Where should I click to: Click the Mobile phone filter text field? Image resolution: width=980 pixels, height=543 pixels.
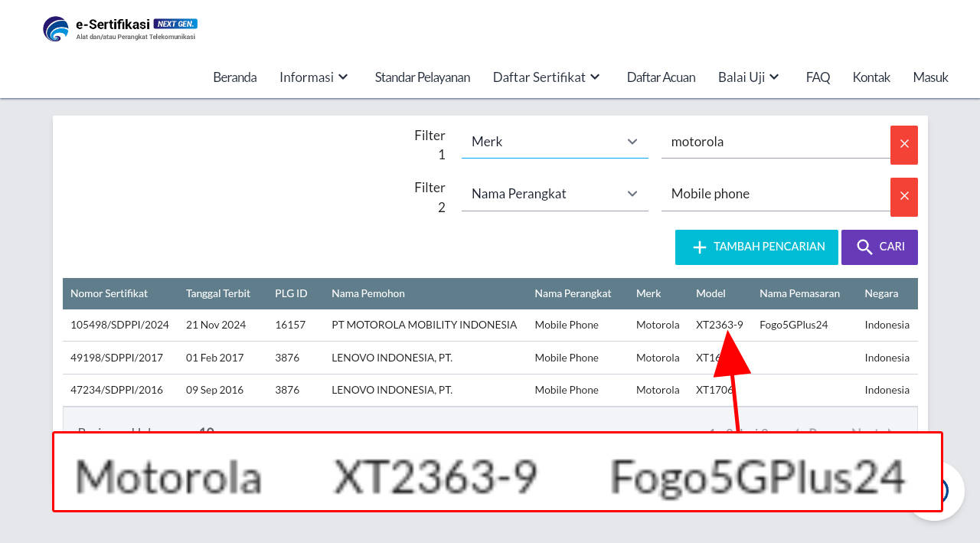776,194
